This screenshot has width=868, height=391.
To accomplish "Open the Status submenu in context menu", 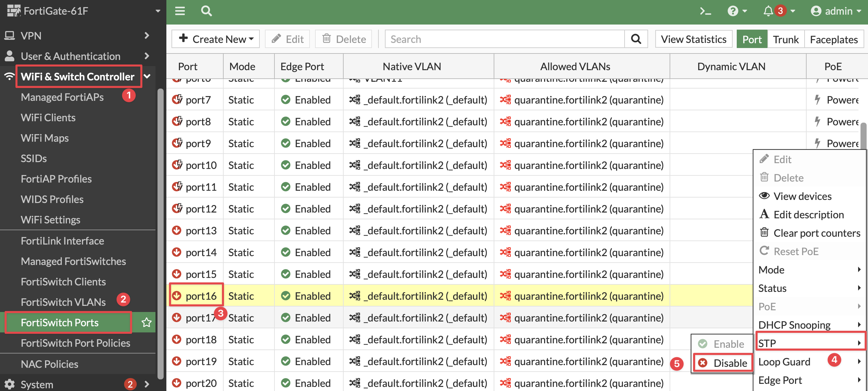I will (x=810, y=288).
